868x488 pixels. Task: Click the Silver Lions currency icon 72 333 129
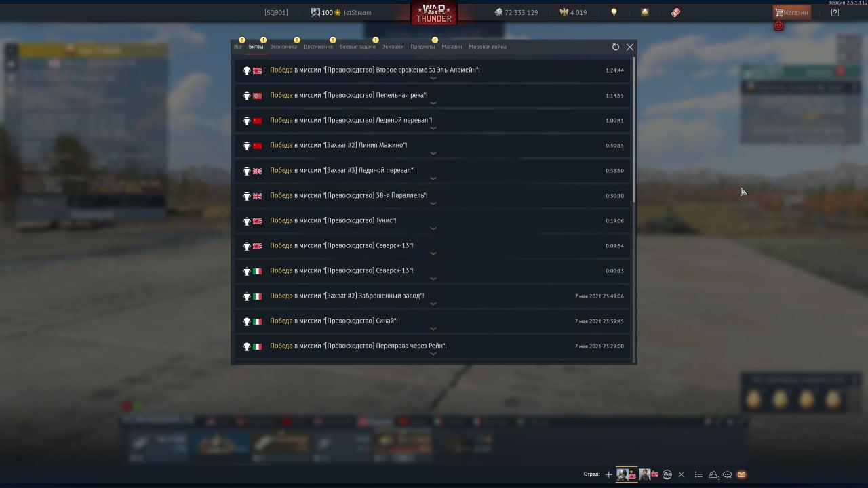(498, 12)
